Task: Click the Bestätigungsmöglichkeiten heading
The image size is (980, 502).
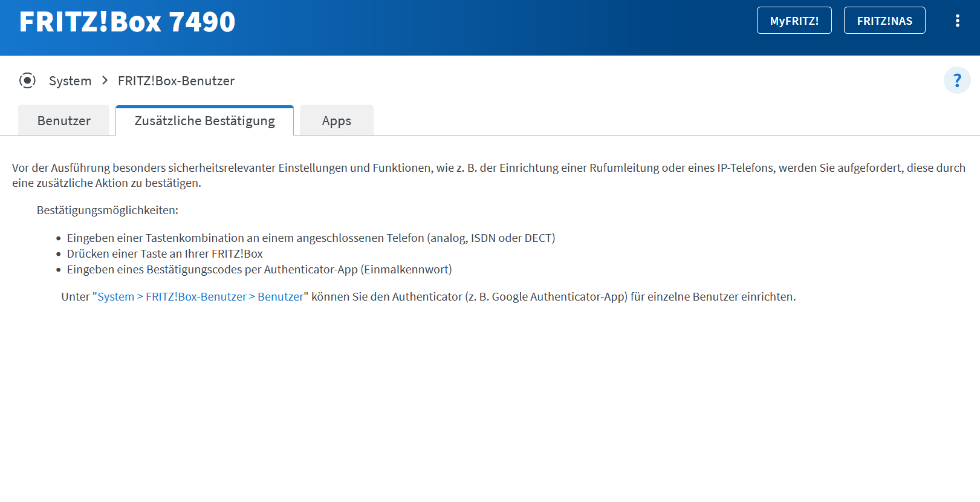Action: 108,210
